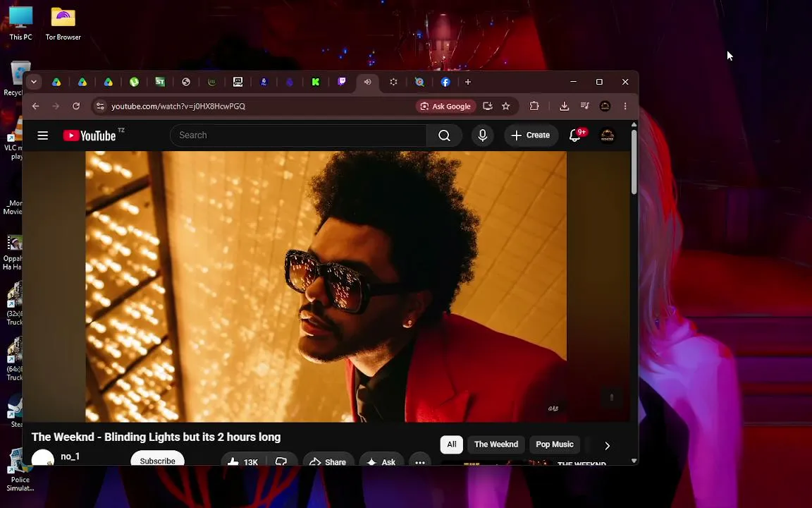This screenshot has width=812, height=508.
Task: Open the no_1 channel name
Action: (x=70, y=456)
